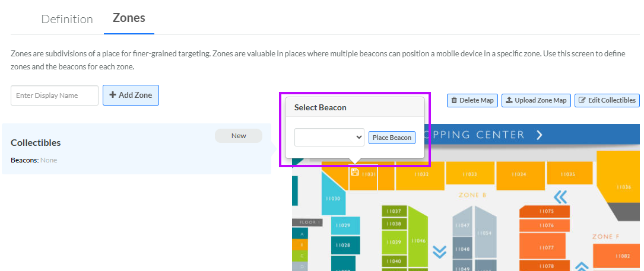Click the Enter Display Name field
The image size is (644, 271).
(55, 95)
